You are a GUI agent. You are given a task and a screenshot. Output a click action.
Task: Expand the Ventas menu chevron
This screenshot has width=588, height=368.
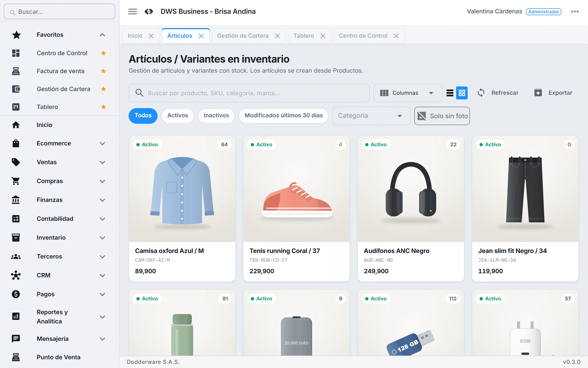(x=102, y=162)
